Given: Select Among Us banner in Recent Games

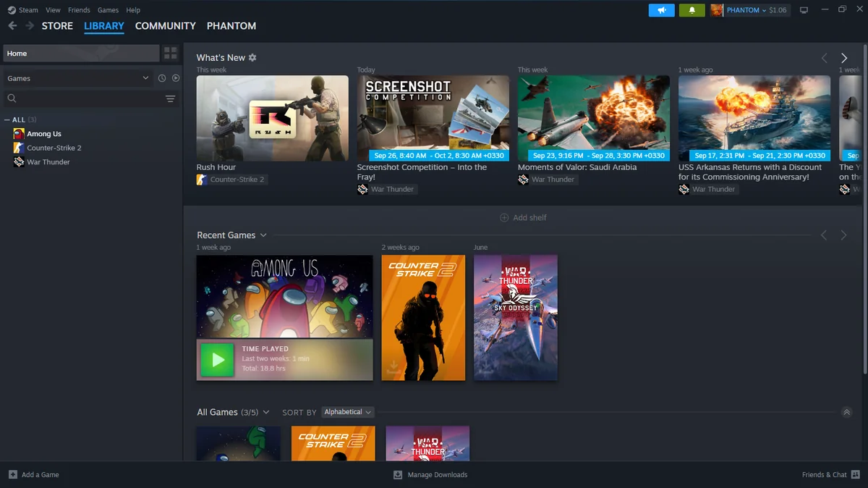Looking at the screenshot, I should pyautogui.click(x=284, y=296).
